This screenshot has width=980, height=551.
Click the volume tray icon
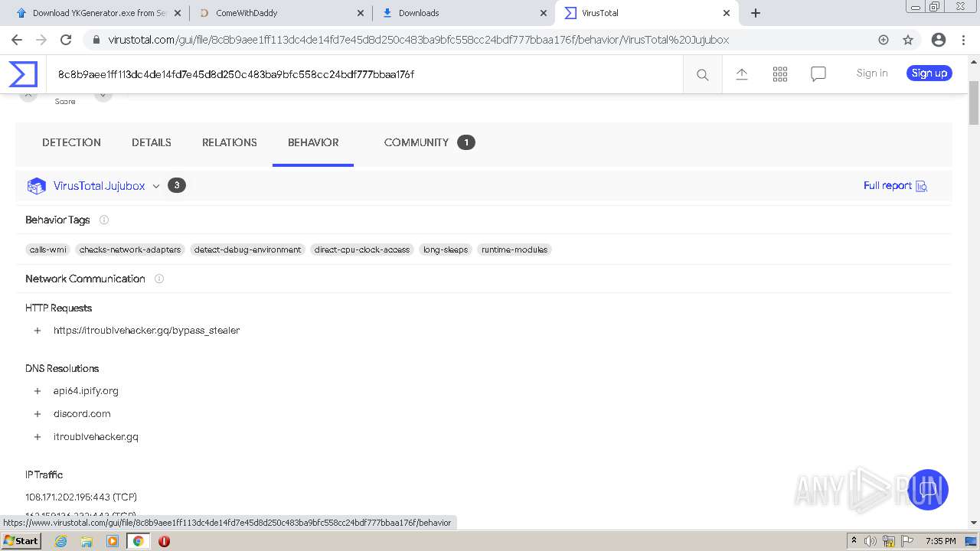[871, 541]
